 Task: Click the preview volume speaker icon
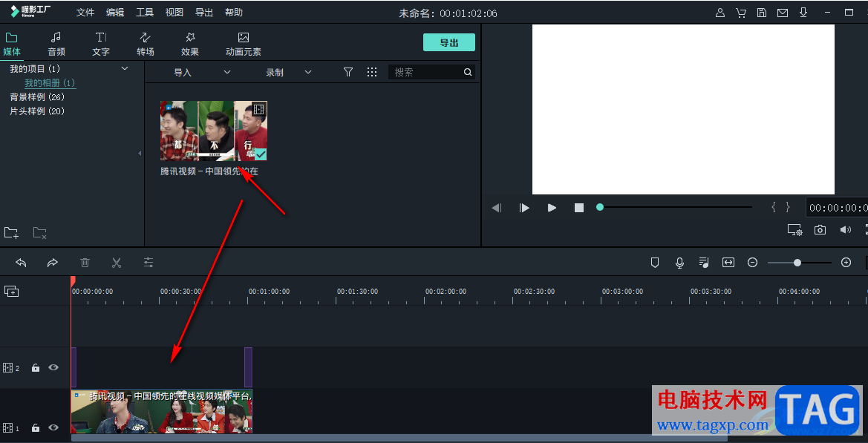tap(845, 229)
